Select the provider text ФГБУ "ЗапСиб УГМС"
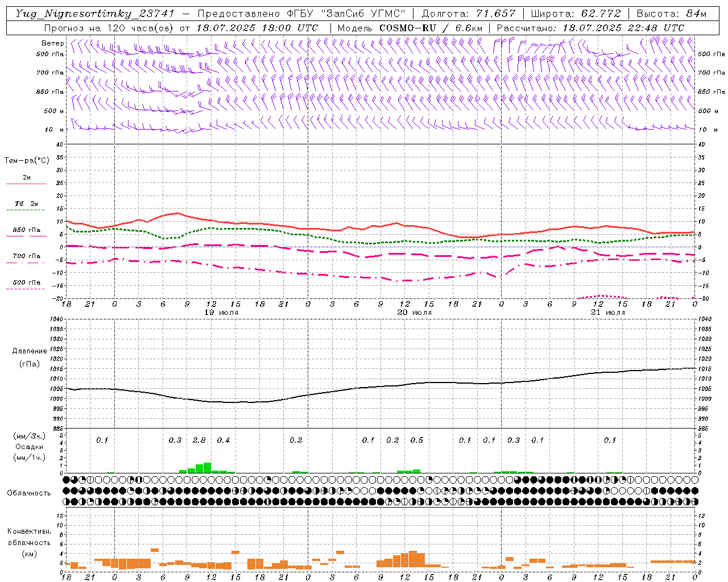Image resolution: width=728 pixels, height=582 pixels. coord(348,14)
